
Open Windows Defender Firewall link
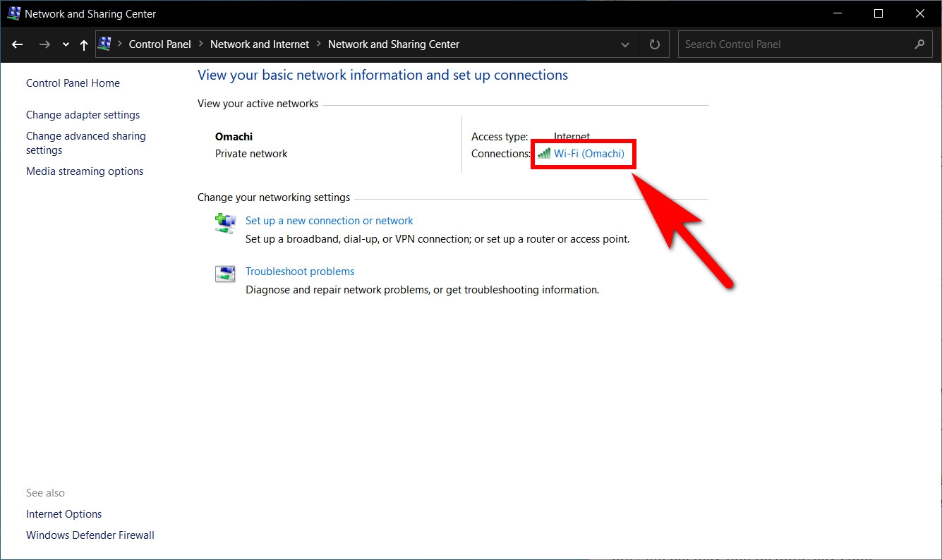coord(90,535)
